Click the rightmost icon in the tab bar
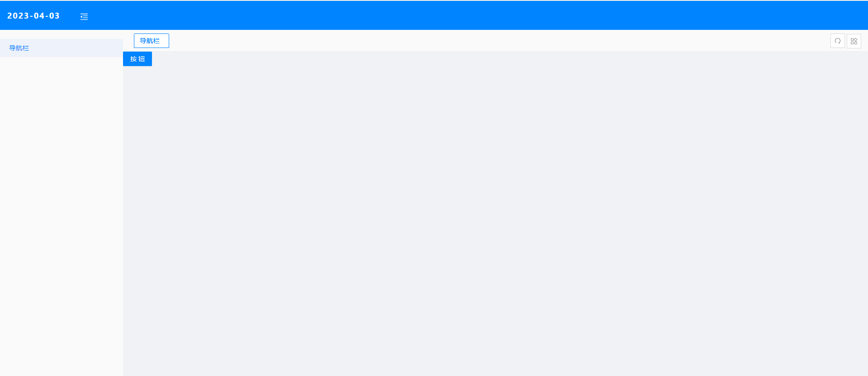The width and height of the screenshot is (868, 376). (854, 41)
